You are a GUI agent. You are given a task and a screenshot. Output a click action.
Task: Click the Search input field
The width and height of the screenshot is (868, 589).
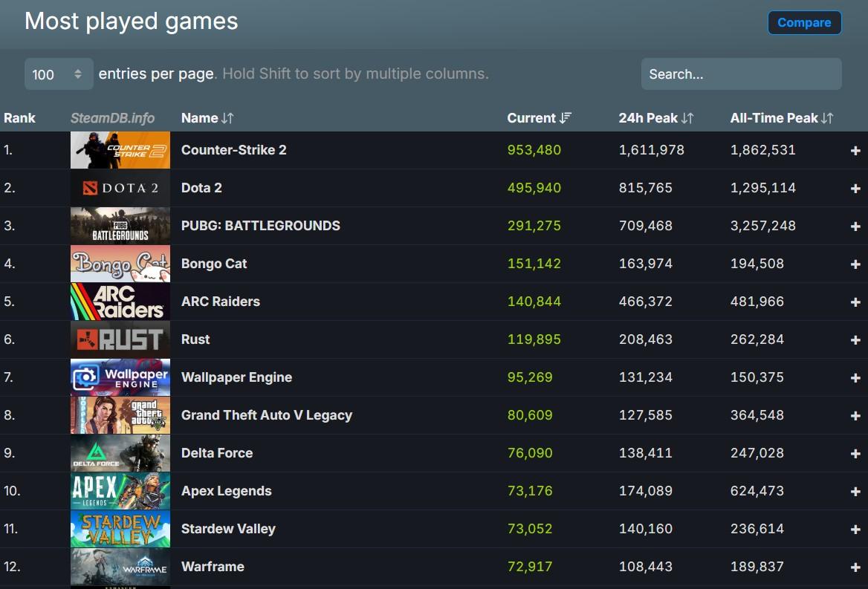(741, 74)
